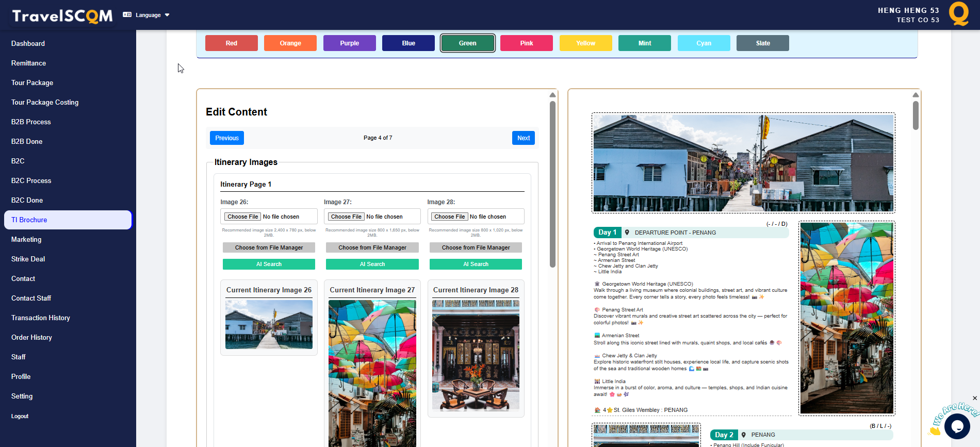Screen dimensions: 980x447
Task: Click AI Search for Image 27
Action: click(x=372, y=264)
